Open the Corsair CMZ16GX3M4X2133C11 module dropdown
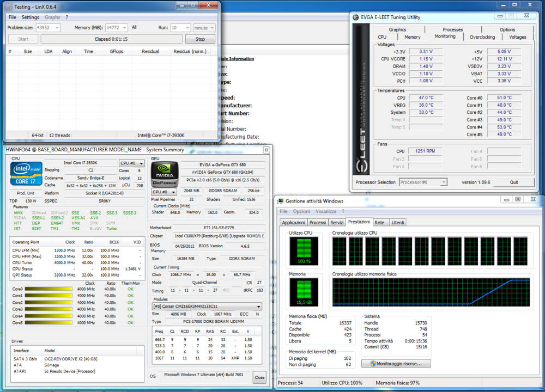This screenshot has height=392, width=545. point(207,306)
